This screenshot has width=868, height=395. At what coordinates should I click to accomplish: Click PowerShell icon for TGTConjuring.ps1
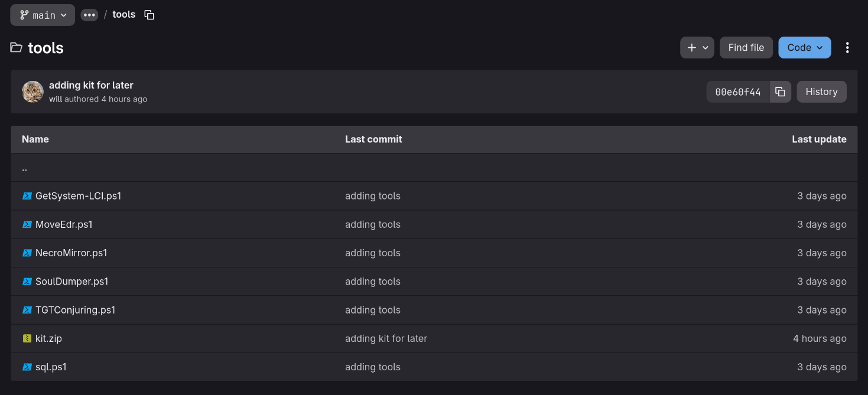pyautogui.click(x=27, y=310)
